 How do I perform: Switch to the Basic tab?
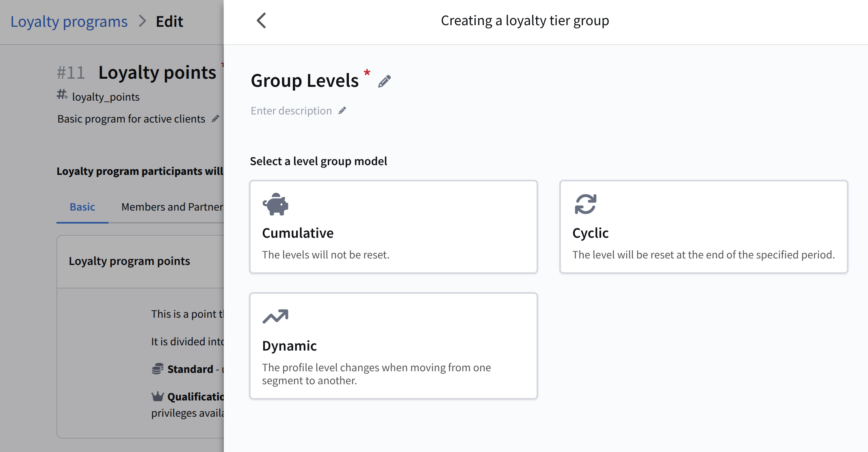(82, 207)
